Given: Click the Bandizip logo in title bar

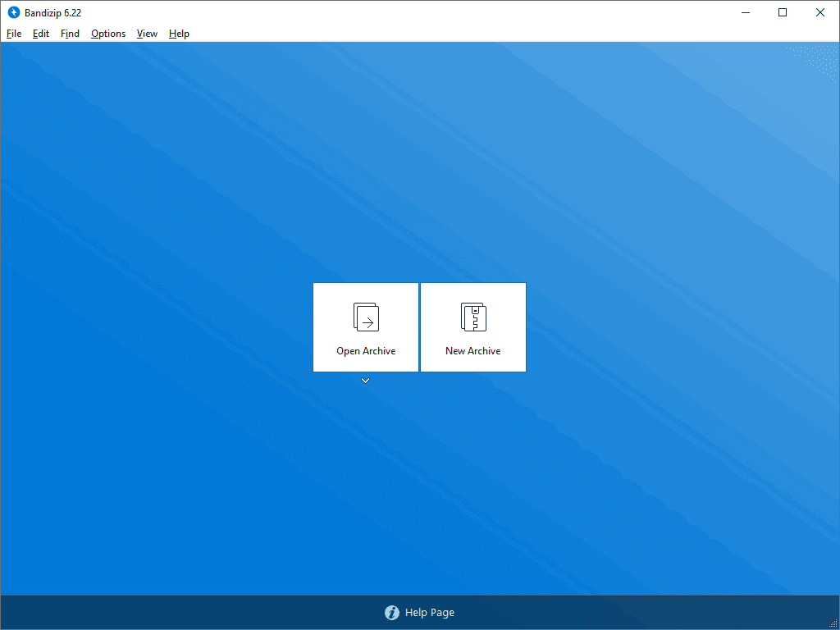Looking at the screenshot, I should click(13, 12).
